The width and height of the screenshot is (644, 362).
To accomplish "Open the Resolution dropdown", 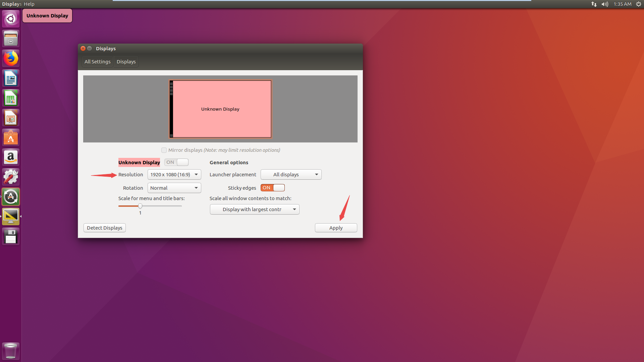I will click(174, 175).
